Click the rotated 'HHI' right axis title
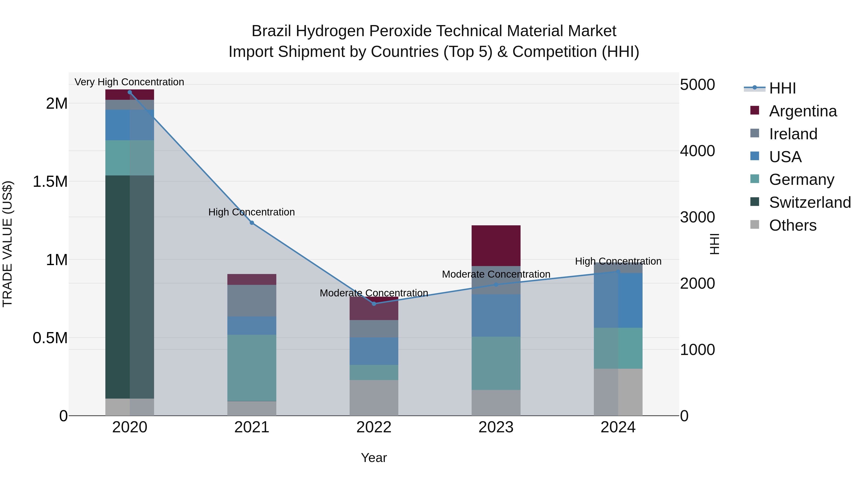868x488 pixels. [x=714, y=244]
